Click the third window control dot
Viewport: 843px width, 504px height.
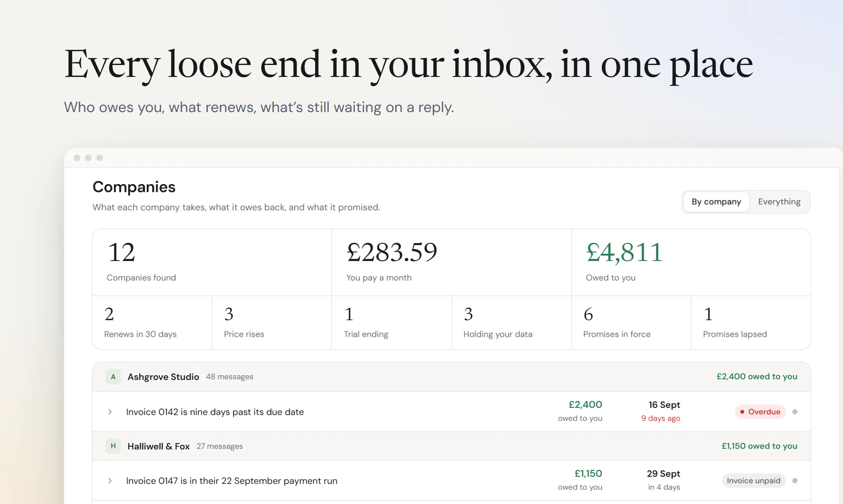pyautogui.click(x=99, y=157)
